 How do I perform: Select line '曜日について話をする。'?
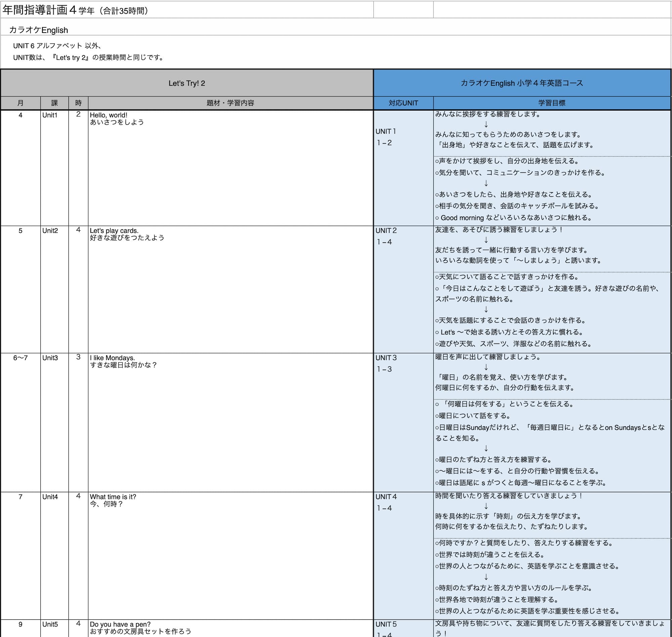click(x=474, y=415)
